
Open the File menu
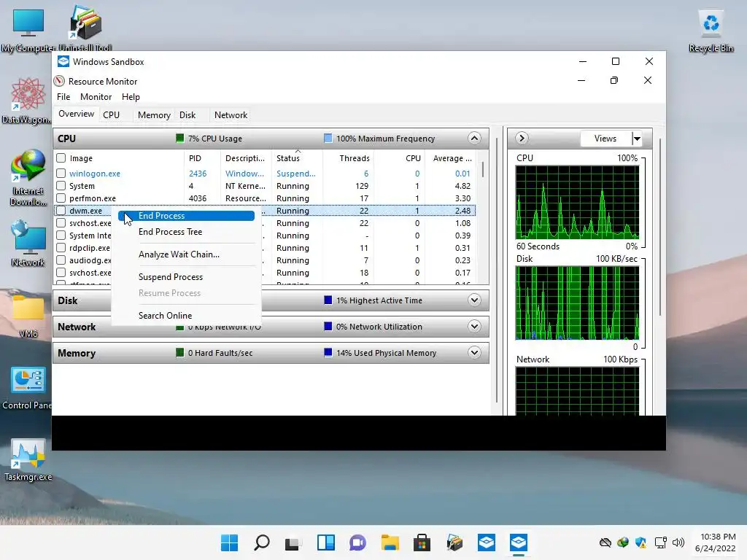click(63, 97)
